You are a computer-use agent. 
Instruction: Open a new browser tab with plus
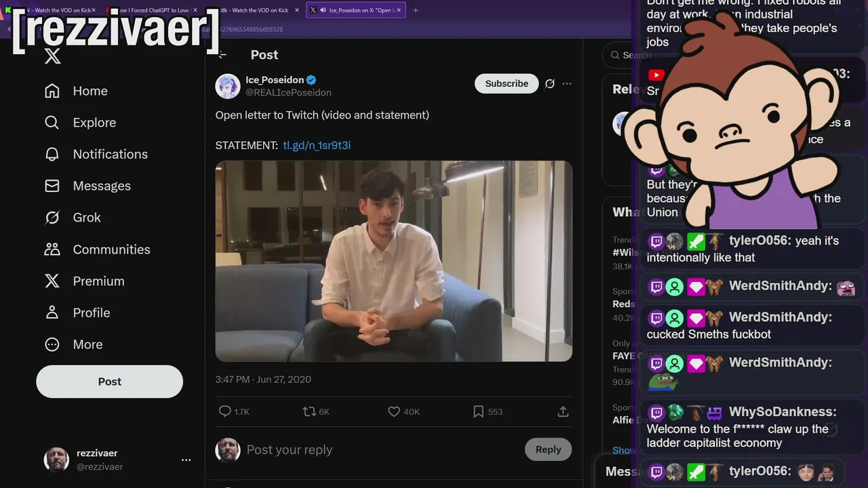416,10
